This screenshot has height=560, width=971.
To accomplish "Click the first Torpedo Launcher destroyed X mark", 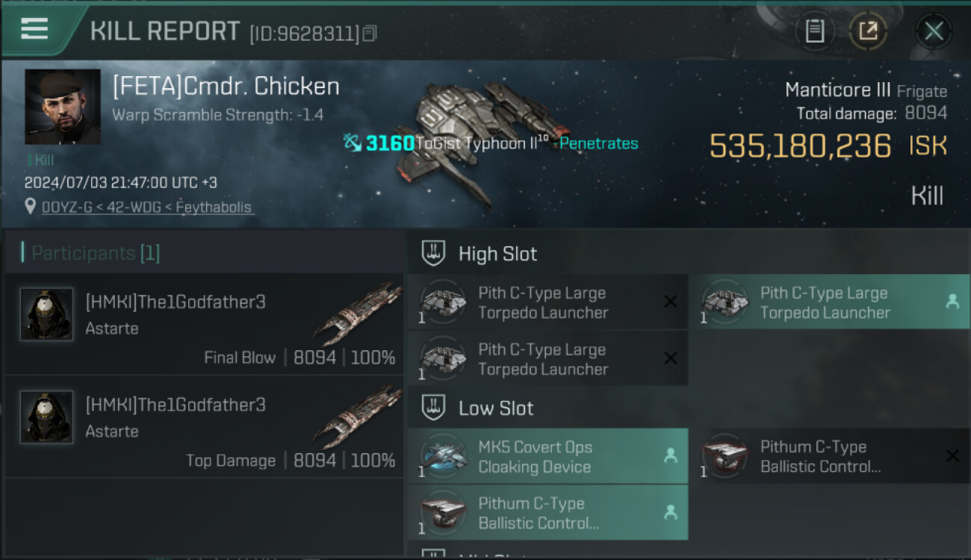I will click(x=671, y=302).
